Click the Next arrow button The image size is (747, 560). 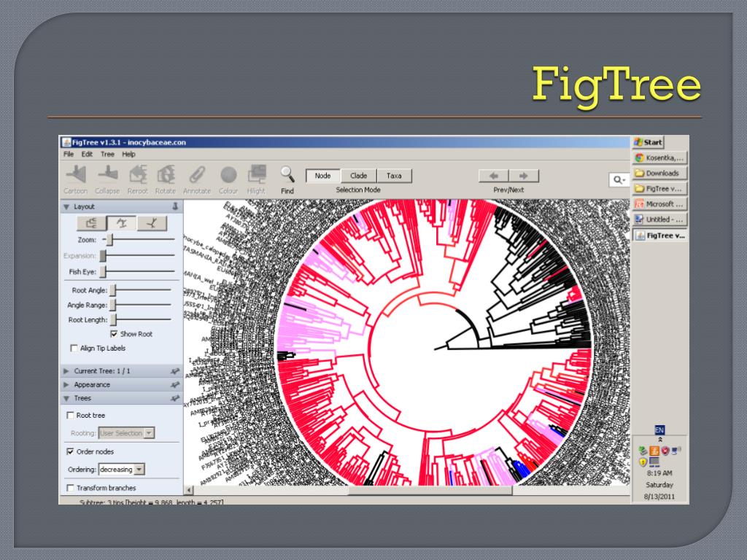click(524, 176)
